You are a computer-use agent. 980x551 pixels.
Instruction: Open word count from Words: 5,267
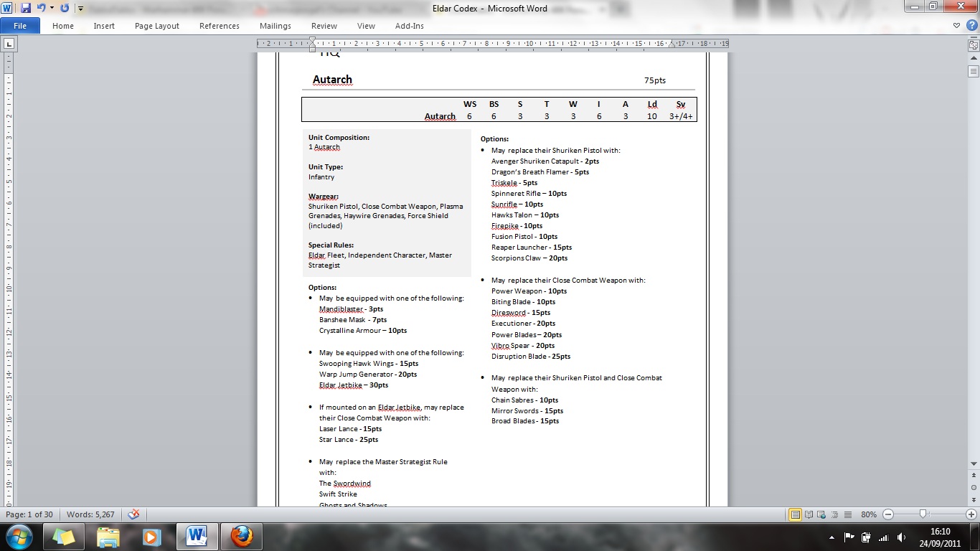(x=90, y=514)
